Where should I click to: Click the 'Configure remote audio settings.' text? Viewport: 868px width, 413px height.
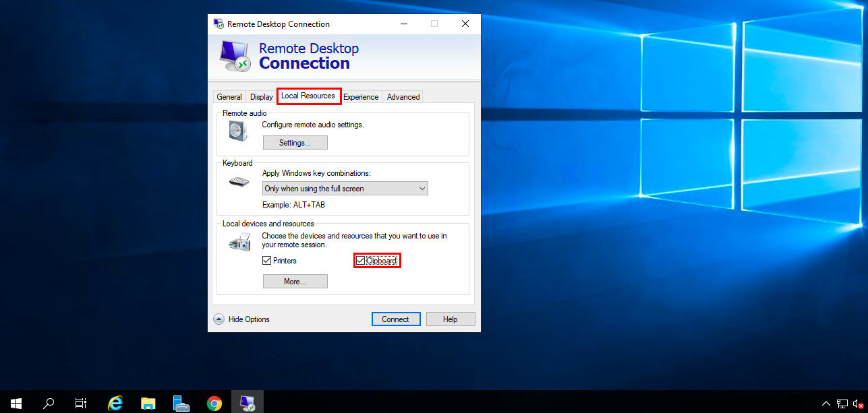(313, 125)
